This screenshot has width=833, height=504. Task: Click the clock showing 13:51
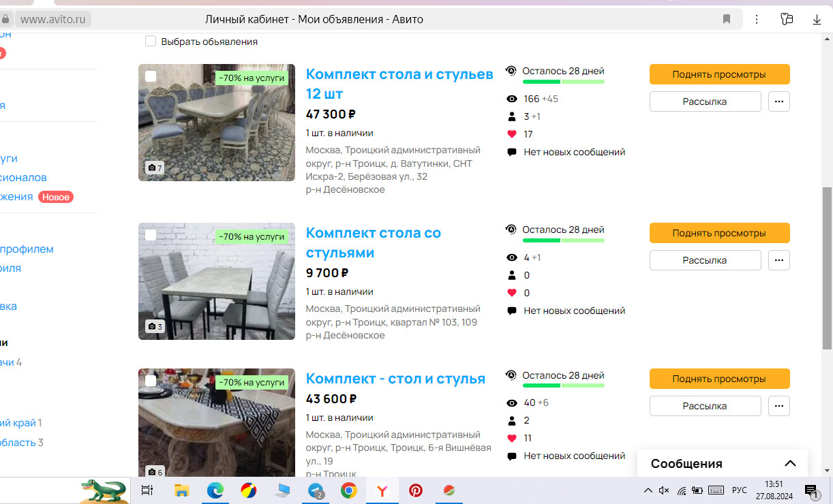coord(774,484)
